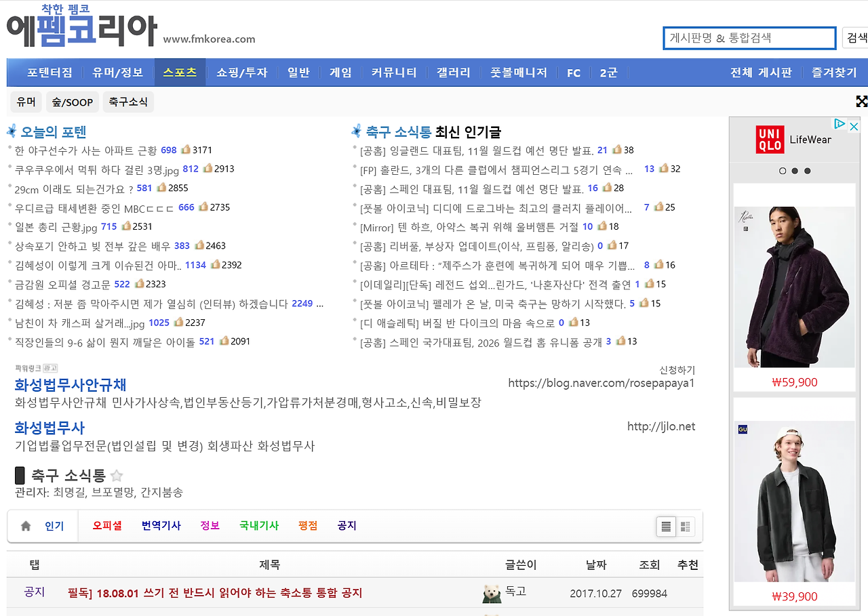This screenshot has height=616, width=868.
Task: Open the 갤러리 menu
Action: pos(454,73)
